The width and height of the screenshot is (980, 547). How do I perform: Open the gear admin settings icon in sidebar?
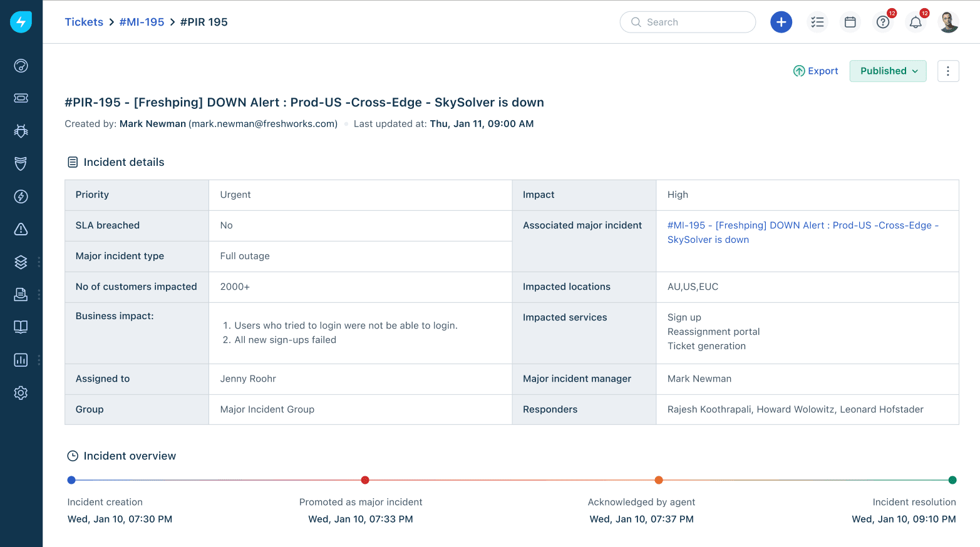[21, 393]
